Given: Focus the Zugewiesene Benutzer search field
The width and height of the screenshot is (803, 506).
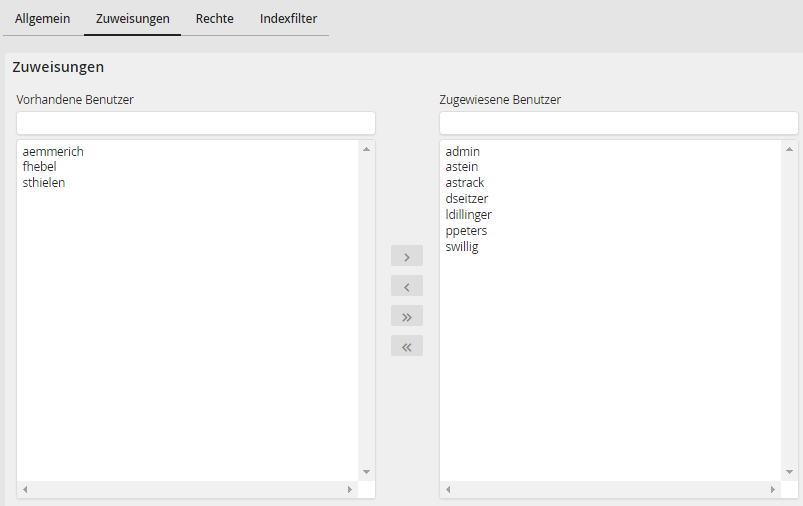Looking at the screenshot, I should tap(618, 123).
